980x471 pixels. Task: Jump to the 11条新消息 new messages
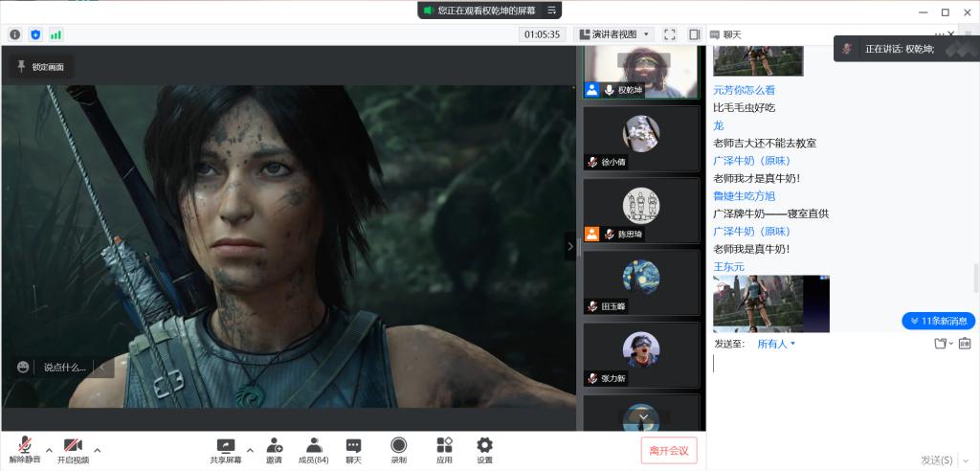(938, 321)
